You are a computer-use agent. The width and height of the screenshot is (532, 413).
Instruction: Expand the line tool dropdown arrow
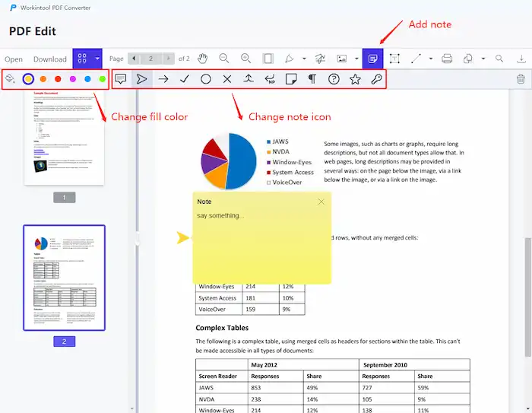[x=431, y=59]
